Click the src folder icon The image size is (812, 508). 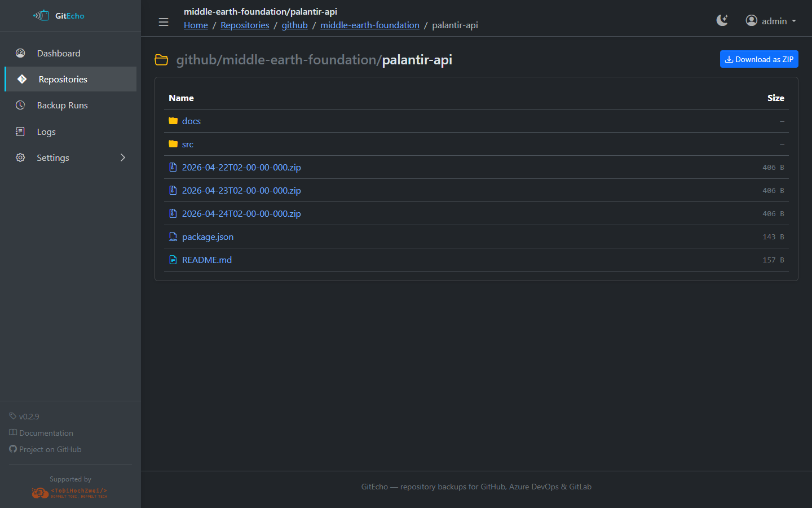tap(173, 144)
